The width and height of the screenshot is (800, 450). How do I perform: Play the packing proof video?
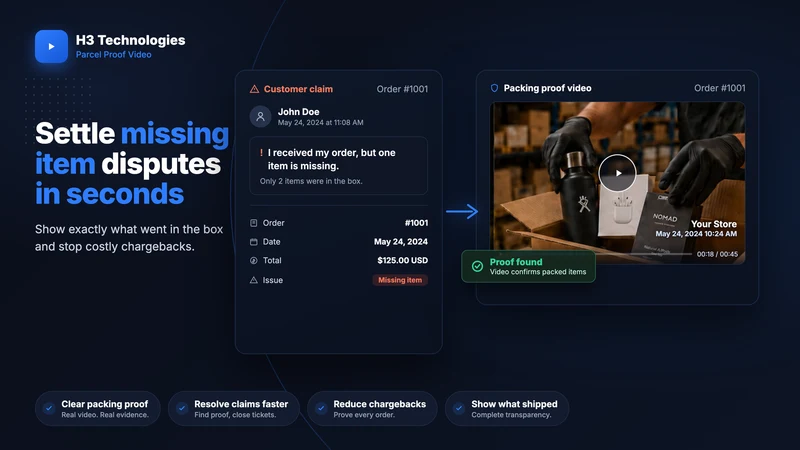tap(617, 173)
